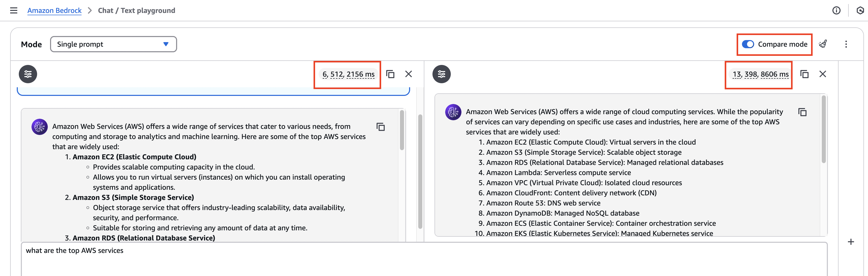Click right list item Amazon CloudFront
The width and height of the screenshot is (868, 276).
pyautogui.click(x=571, y=193)
